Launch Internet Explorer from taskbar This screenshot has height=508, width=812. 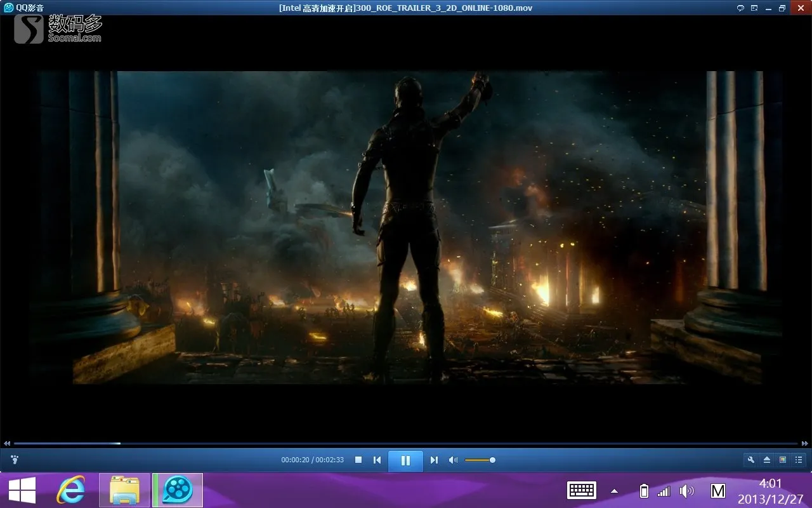pyautogui.click(x=71, y=490)
